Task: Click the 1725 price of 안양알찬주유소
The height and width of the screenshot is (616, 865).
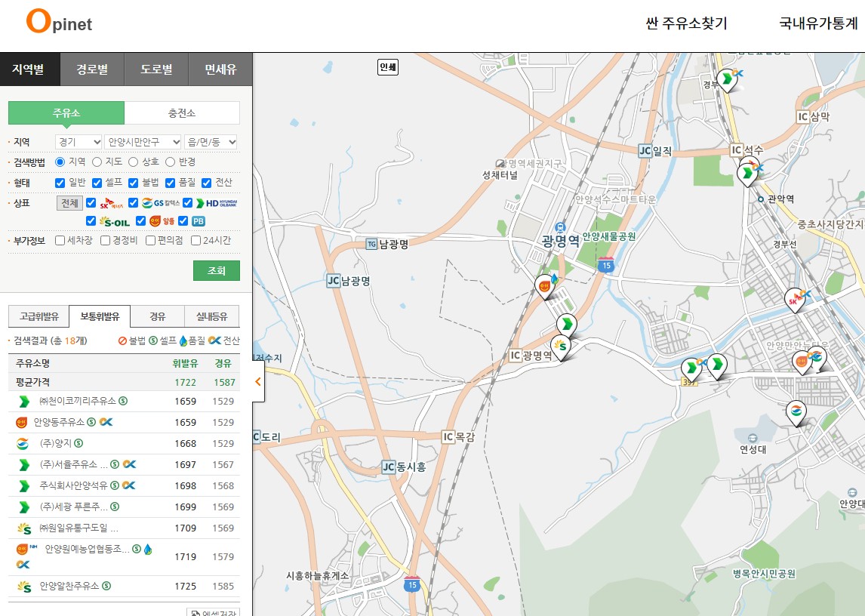Action: coord(186,587)
